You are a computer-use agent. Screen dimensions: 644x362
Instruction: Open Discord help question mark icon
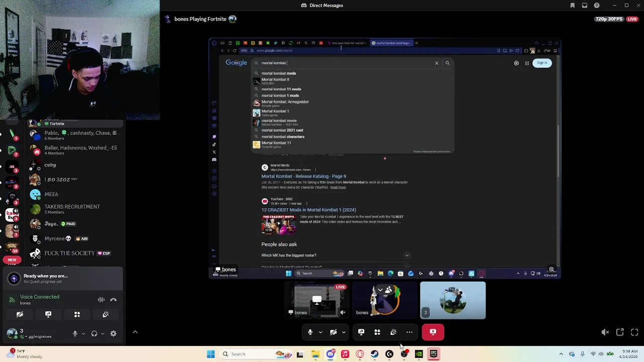click(597, 6)
